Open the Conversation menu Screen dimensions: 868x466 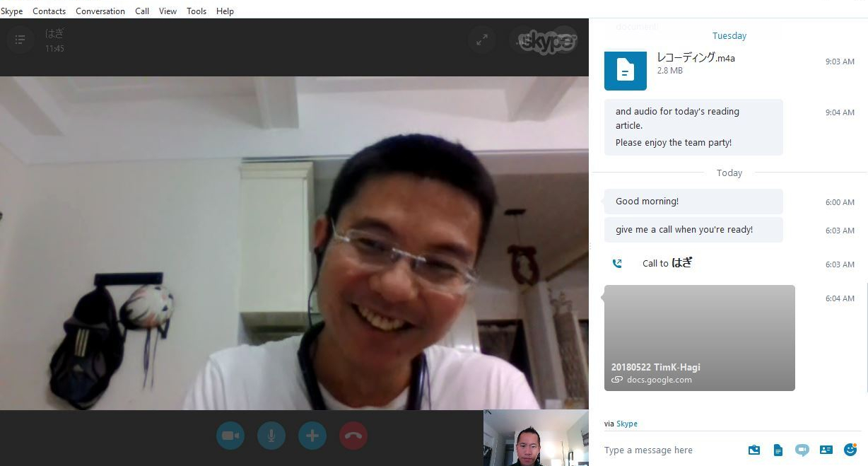pos(100,11)
